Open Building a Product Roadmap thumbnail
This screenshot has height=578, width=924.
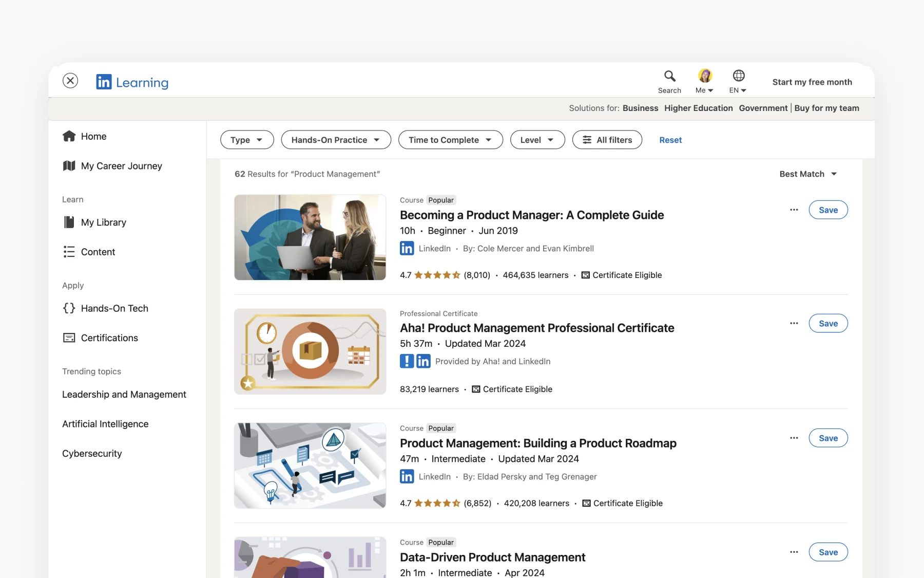tap(310, 465)
